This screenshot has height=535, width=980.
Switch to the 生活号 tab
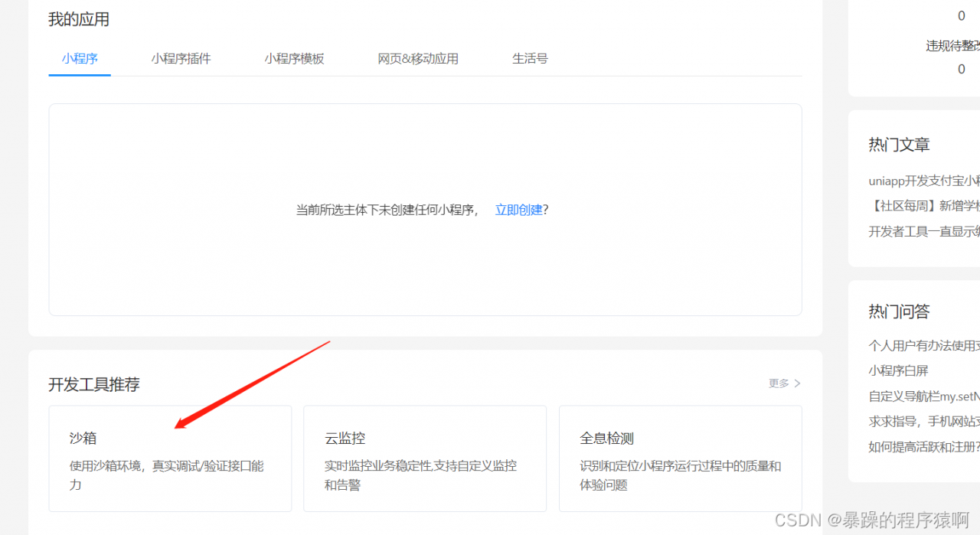[x=530, y=58]
